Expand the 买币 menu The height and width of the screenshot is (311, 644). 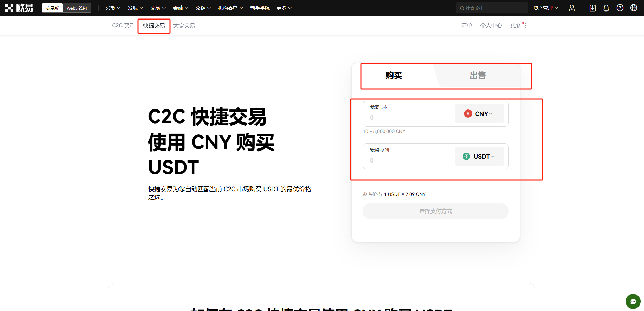tap(113, 8)
